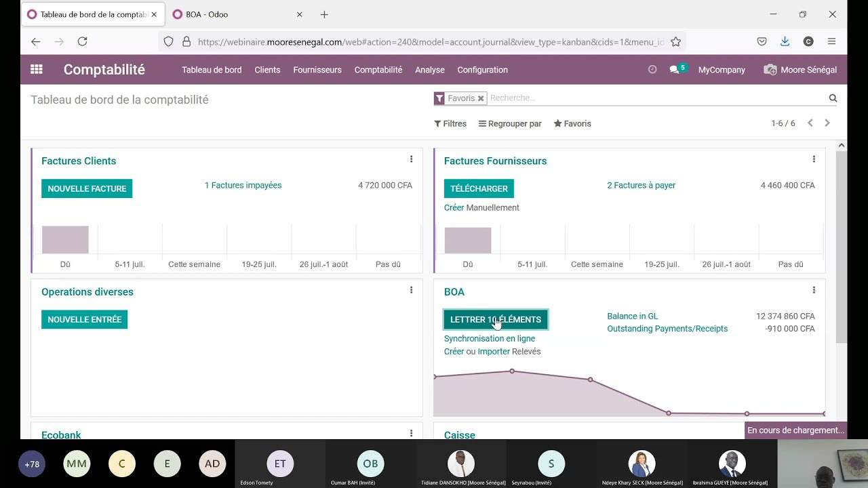Open the Comptabilité top menu item
Screen dimensions: 868x488
tap(378, 70)
